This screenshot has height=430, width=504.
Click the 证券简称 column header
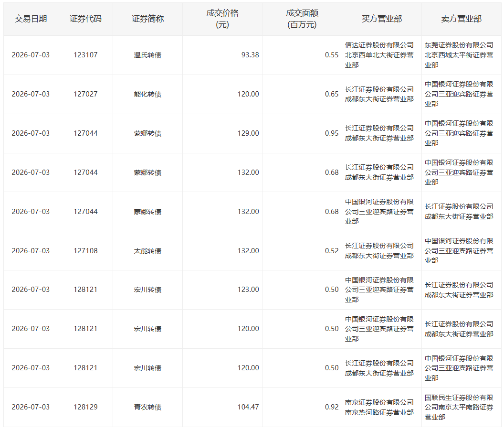[x=148, y=19]
